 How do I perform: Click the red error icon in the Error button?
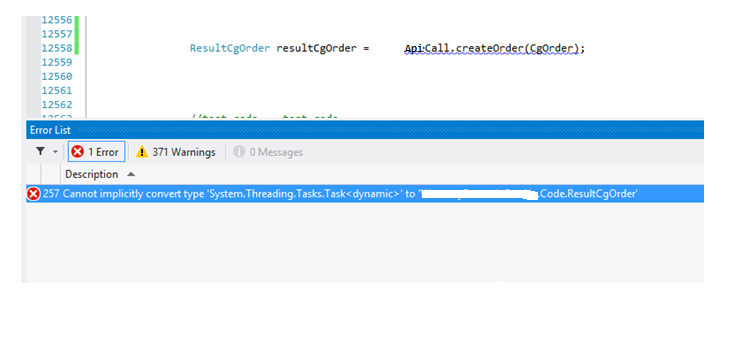pyautogui.click(x=77, y=152)
